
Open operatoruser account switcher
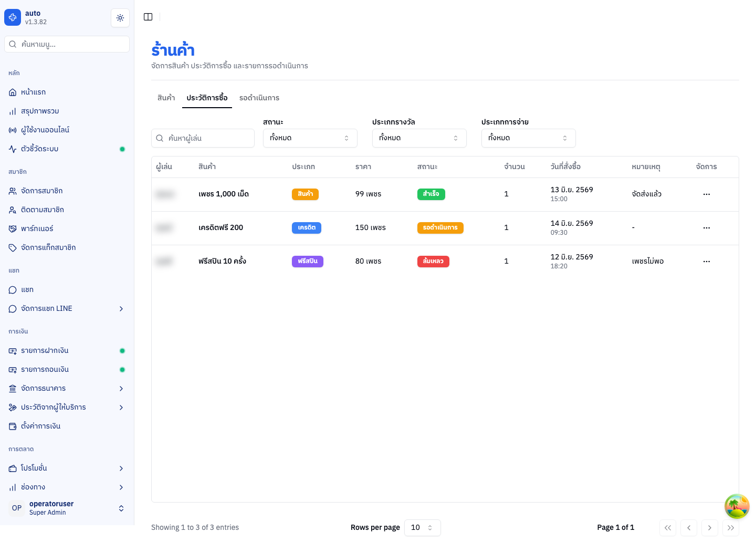coord(67,508)
